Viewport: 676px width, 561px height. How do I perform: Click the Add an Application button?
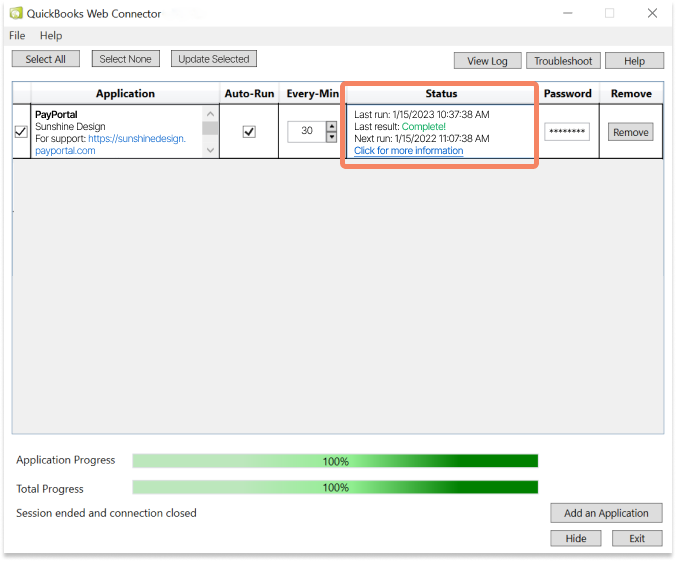coord(606,513)
